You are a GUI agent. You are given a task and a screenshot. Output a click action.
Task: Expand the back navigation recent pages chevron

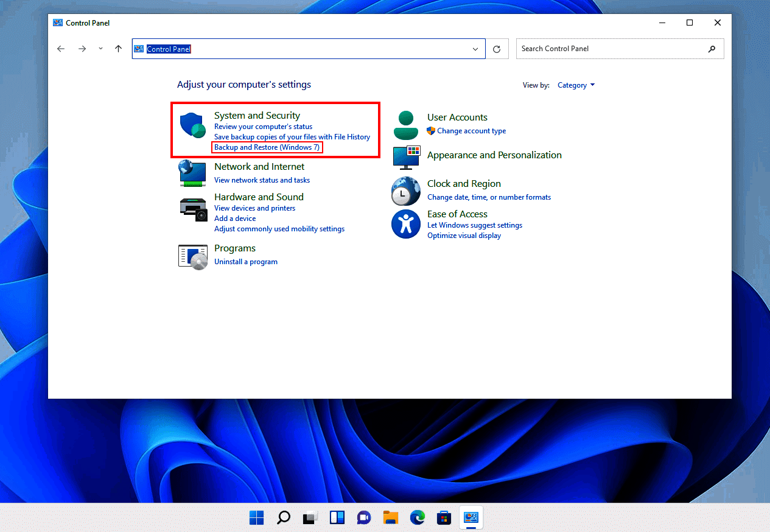(x=100, y=49)
